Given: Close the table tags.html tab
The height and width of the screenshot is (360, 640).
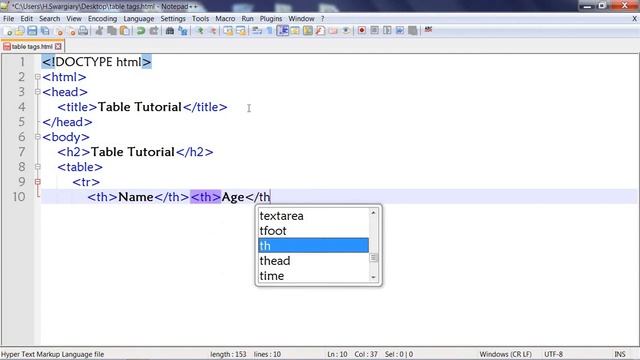Looking at the screenshot, I should point(58,47).
